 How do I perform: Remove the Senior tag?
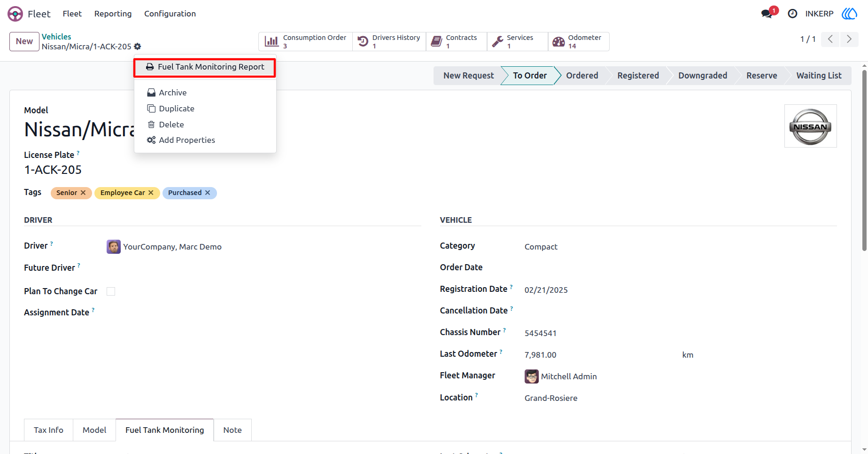click(x=83, y=193)
